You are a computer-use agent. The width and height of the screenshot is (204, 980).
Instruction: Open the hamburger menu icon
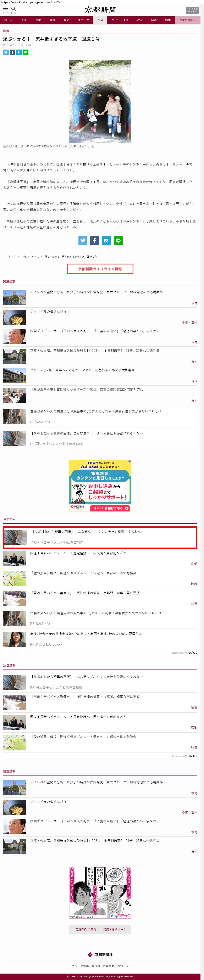tap(5, 9)
